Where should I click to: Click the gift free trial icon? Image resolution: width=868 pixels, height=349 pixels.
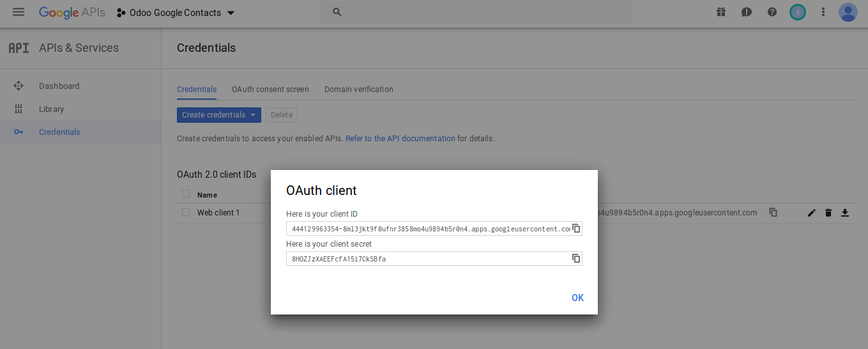721,12
